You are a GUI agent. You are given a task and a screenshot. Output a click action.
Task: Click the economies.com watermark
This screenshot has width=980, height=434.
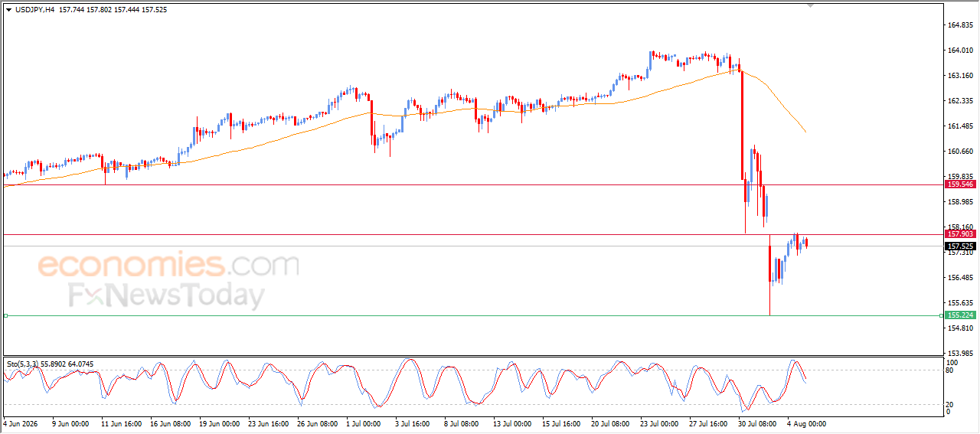(168, 265)
